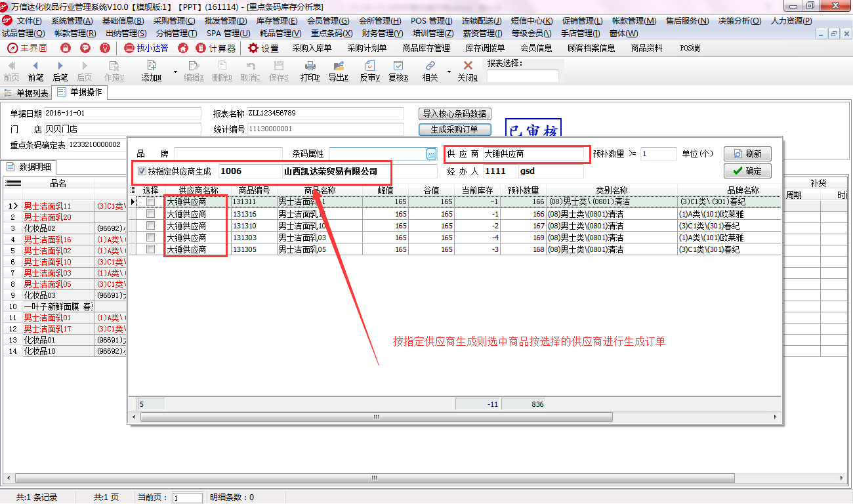Switch to the 单据列表 tab
The width and height of the screenshot is (853, 504).
tap(26, 93)
